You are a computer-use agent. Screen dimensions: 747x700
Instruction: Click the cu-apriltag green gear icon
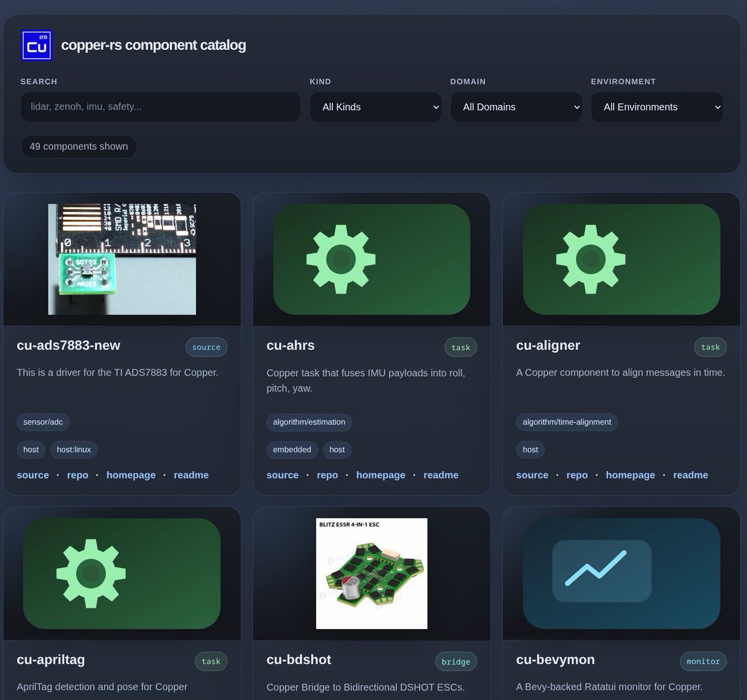click(x=91, y=574)
